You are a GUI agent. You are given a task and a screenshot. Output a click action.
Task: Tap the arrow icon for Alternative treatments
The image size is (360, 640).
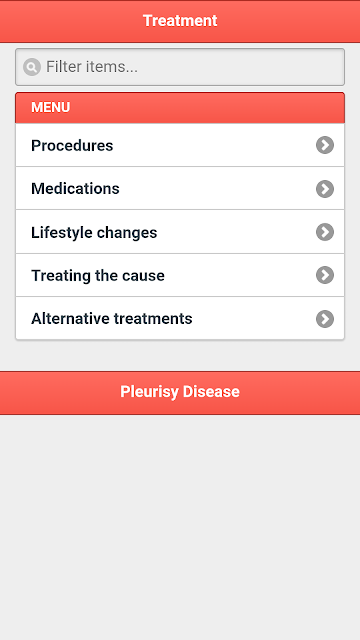pos(325,319)
